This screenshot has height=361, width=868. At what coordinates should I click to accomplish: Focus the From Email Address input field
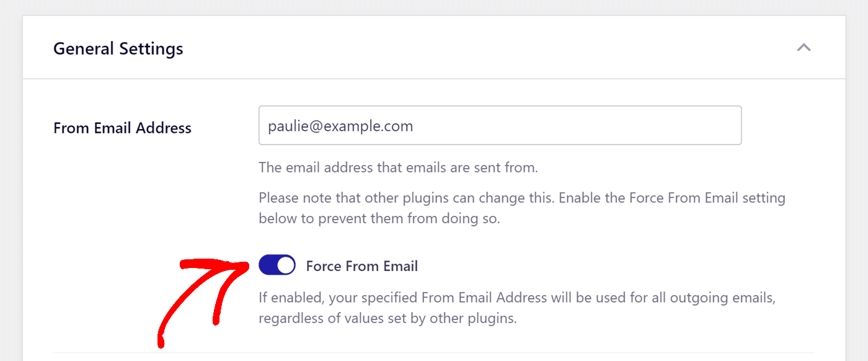[499, 126]
